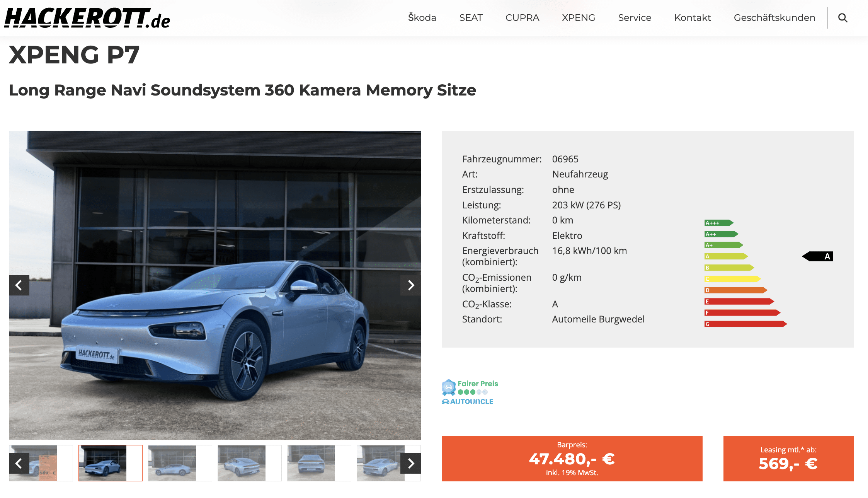
Task: Show previous main car photo
Action: coord(19,285)
